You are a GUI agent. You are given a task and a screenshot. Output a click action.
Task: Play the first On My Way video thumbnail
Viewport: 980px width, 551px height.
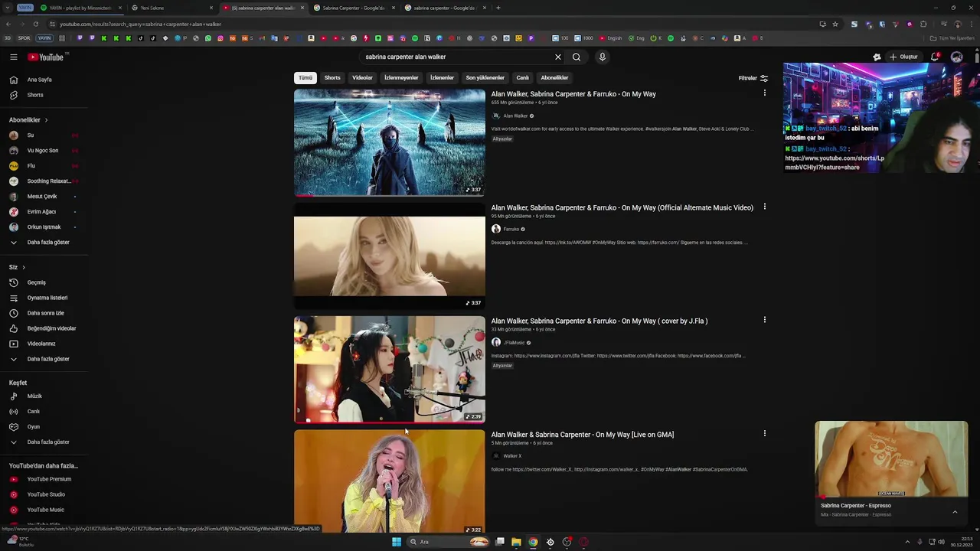click(x=389, y=142)
